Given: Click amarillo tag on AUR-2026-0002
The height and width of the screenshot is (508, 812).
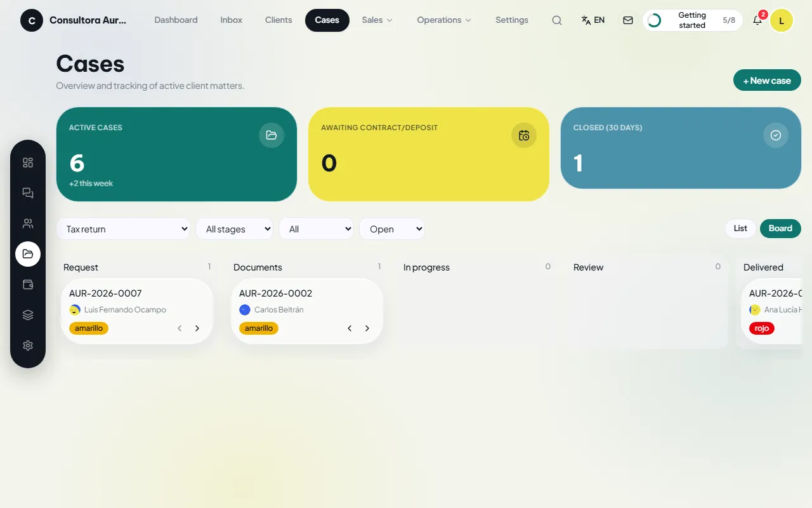Looking at the screenshot, I should (259, 328).
